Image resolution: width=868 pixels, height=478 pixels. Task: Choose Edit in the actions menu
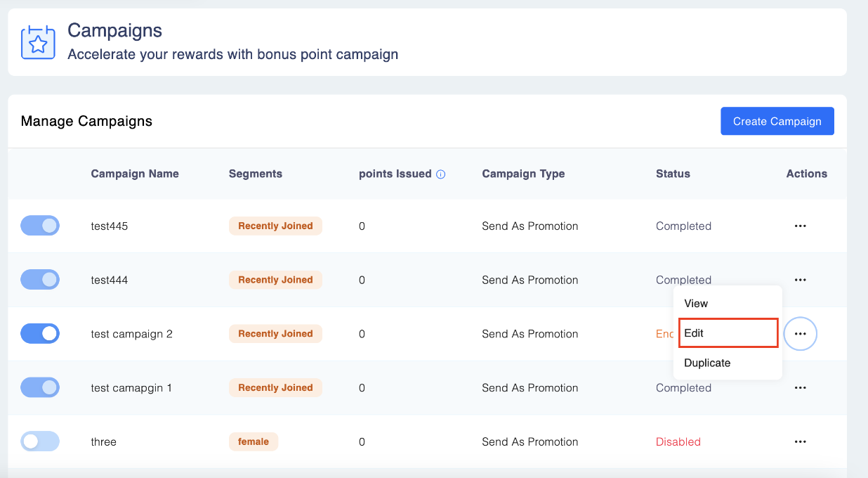tap(728, 333)
